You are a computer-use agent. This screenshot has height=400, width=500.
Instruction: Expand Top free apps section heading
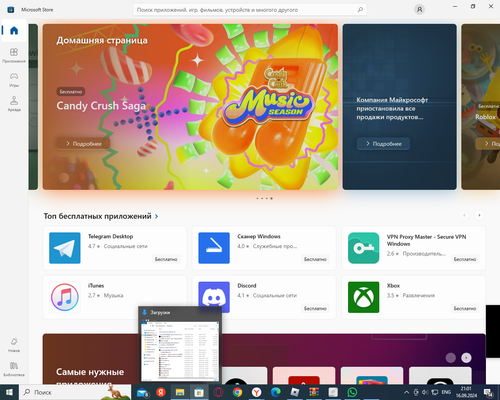101,216
